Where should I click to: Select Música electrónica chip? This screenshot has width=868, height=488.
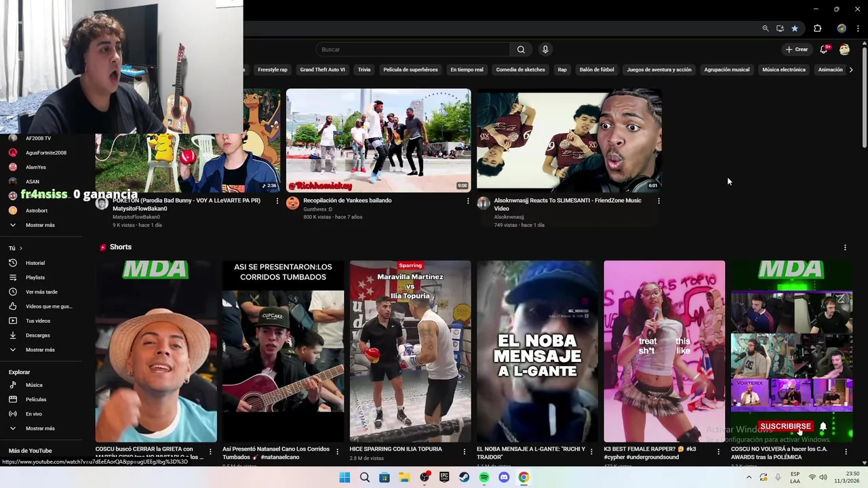783,70
